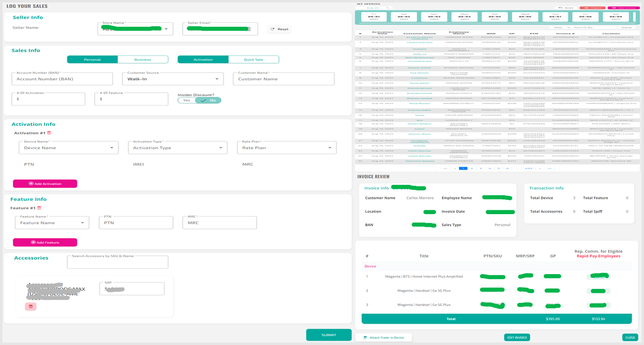Set Insider Discount to Yes
This screenshot has width=644, height=345.
(186, 101)
